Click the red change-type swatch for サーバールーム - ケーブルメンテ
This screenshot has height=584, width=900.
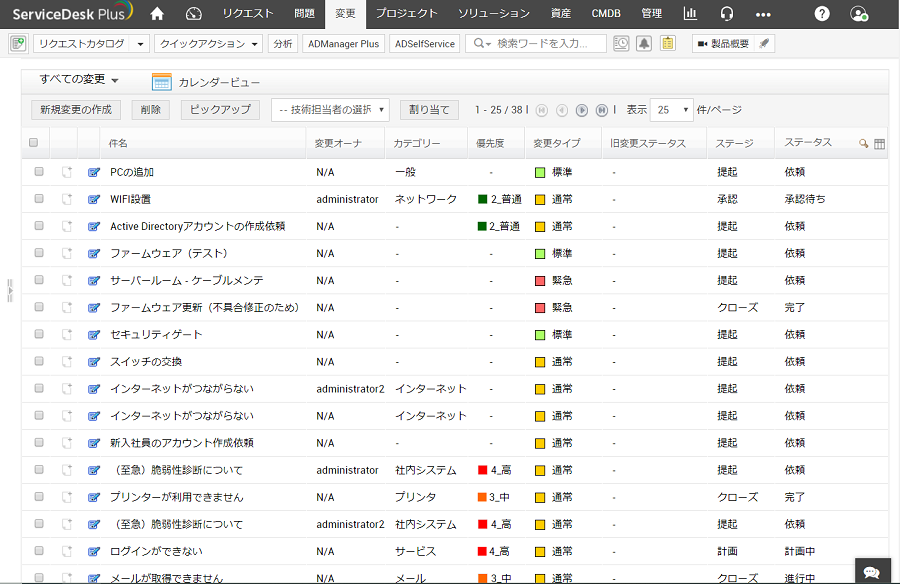[540, 281]
